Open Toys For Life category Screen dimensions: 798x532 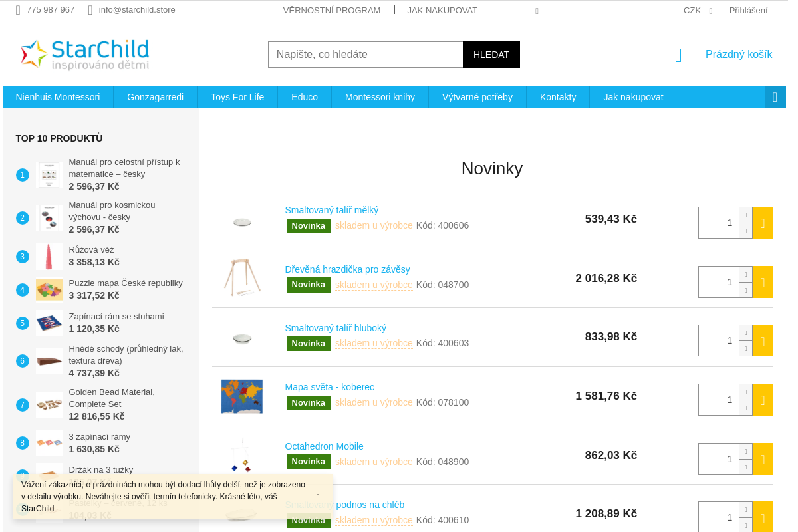[237, 97]
